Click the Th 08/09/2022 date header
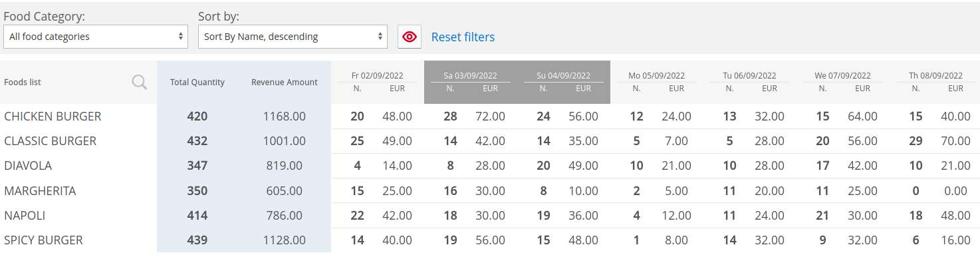 pyautogui.click(x=935, y=76)
